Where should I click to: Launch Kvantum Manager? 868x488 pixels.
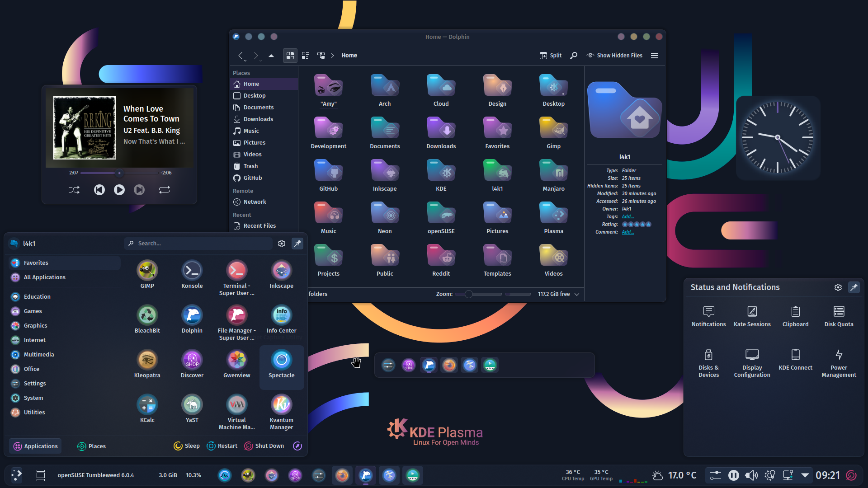click(281, 412)
